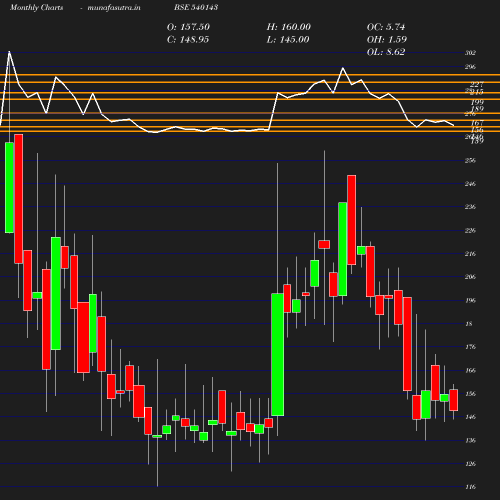Click the 206 price axis label
Image resolution: width=500 pixels, height=500 pixels.
point(470,277)
